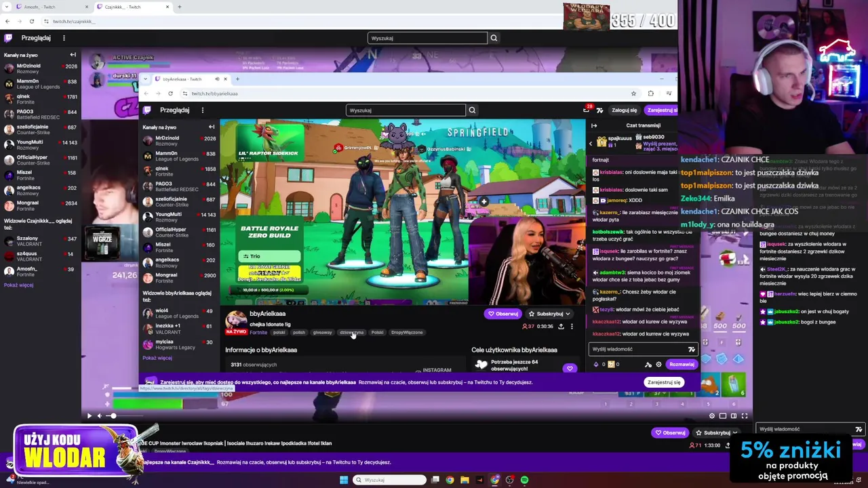Image resolution: width=868 pixels, height=488 pixels.
Task: Click previous arrow on chat gift leaderboard
Action: (x=591, y=143)
